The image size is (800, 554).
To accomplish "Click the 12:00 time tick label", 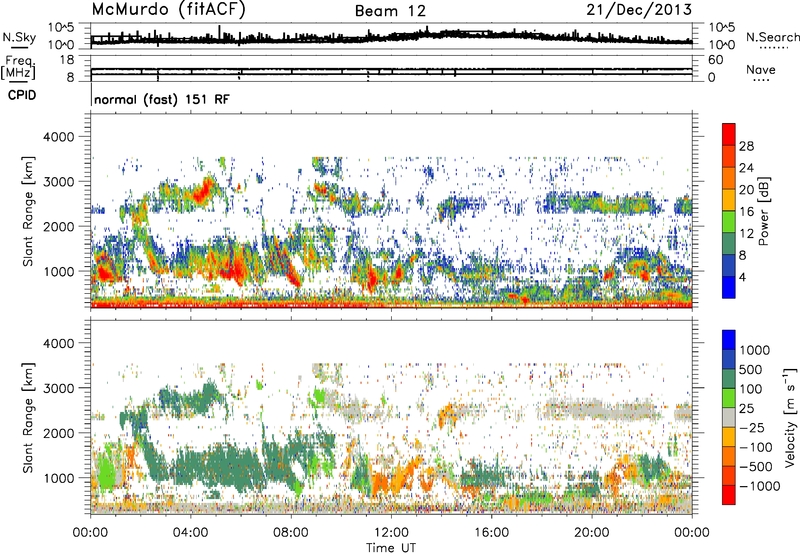I will click(391, 533).
